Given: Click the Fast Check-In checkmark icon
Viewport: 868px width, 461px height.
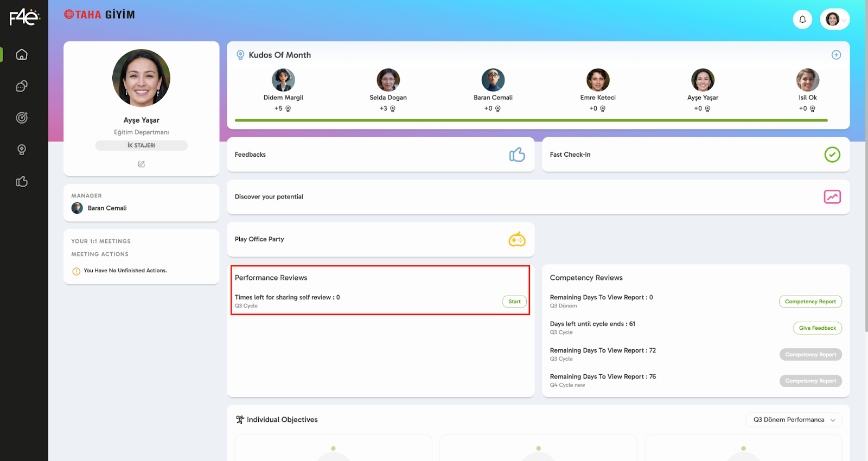Looking at the screenshot, I should (x=832, y=155).
